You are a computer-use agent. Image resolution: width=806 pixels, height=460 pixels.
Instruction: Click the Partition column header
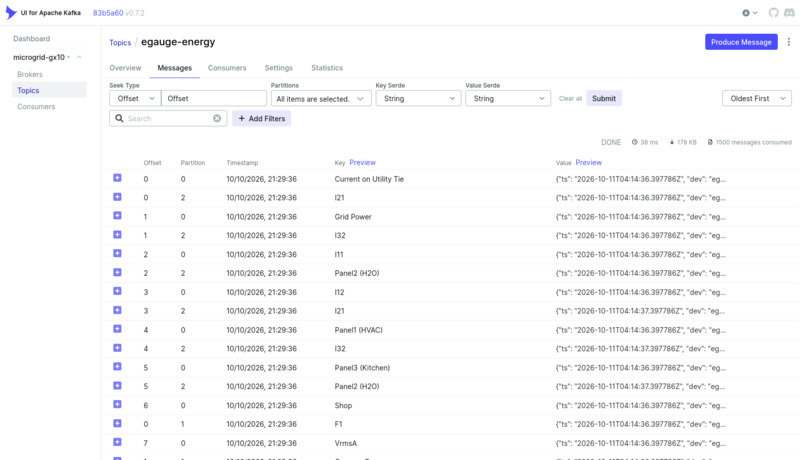(193, 163)
